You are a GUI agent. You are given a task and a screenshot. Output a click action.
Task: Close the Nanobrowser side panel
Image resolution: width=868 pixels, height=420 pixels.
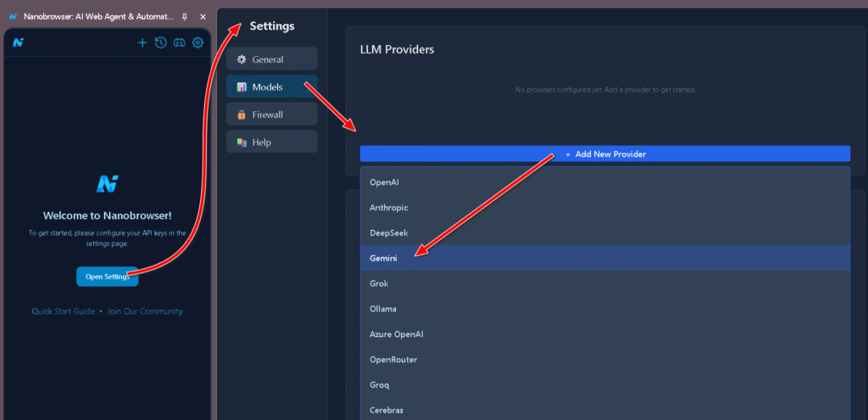click(x=203, y=17)
